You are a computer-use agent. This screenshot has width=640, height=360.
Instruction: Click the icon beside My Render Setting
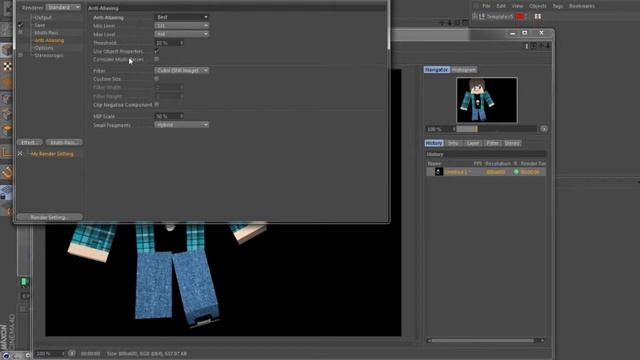point(20,153)
